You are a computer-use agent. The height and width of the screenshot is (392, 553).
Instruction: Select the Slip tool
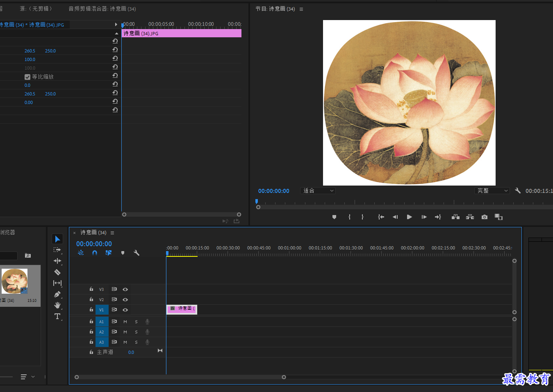(x=57, y=283)
